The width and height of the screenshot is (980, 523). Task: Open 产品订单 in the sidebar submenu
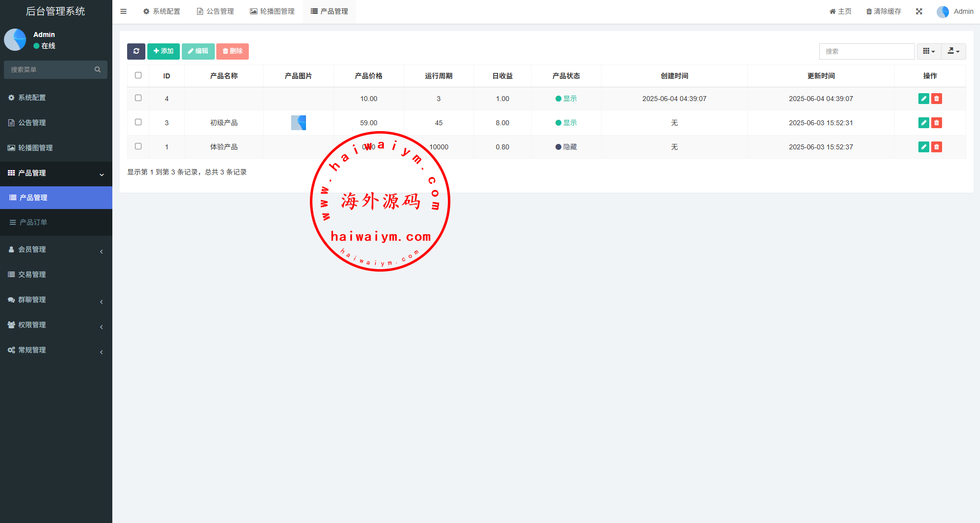tap(33, 222)
